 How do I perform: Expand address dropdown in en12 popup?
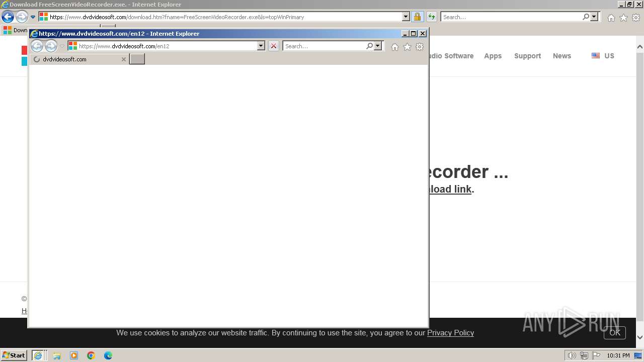261,46
